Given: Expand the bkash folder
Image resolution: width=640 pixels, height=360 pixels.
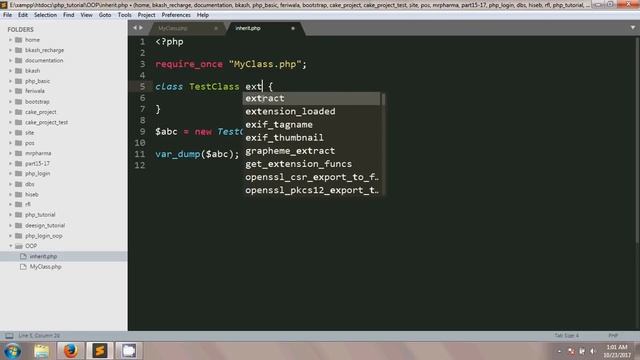Looking at the screenshot, I should pos(11,71).
